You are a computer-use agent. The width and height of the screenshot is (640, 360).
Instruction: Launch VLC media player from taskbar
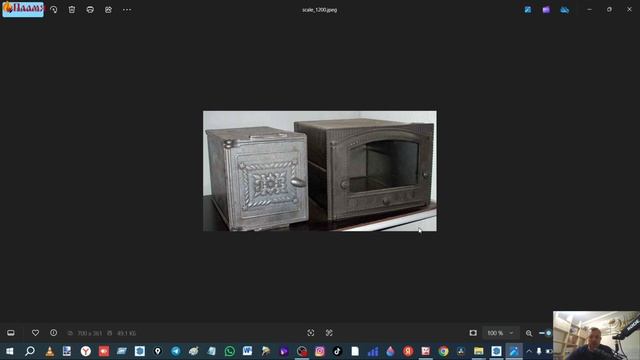pyautogui.click(x=49, y=351)
